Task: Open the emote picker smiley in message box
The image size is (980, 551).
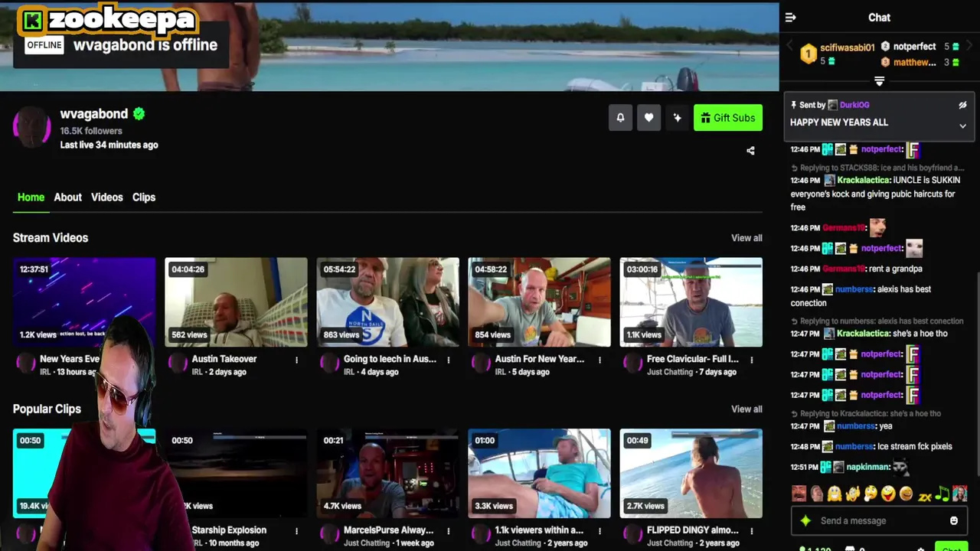Action: (x=954, y=520)
